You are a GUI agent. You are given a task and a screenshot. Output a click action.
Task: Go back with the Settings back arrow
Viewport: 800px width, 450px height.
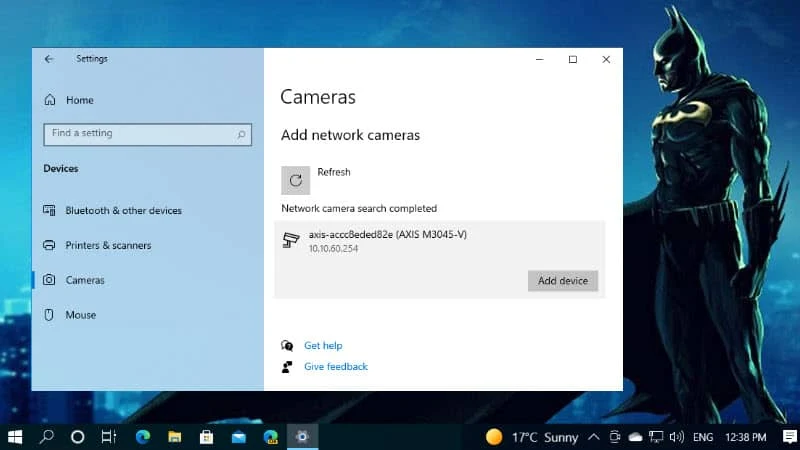tap(49, 59)
